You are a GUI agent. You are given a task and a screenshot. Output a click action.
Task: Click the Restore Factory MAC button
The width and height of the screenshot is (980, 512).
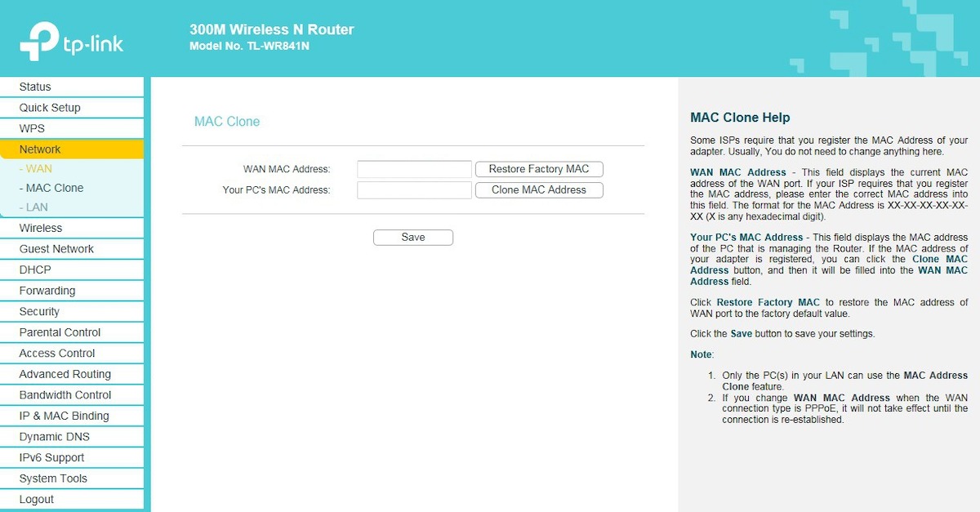pyautogui.click(x=539, y=169)
